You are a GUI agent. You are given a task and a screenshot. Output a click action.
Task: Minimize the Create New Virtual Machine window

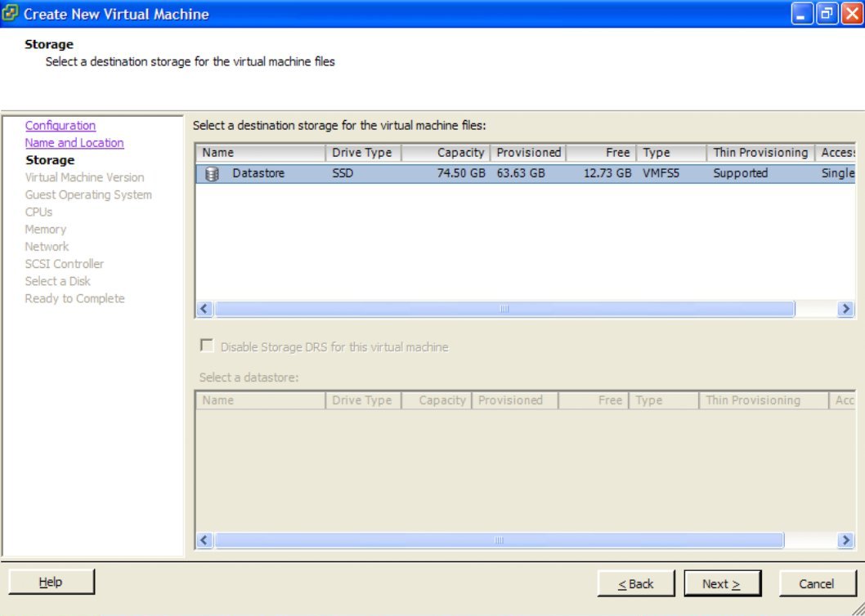[802, 14]
